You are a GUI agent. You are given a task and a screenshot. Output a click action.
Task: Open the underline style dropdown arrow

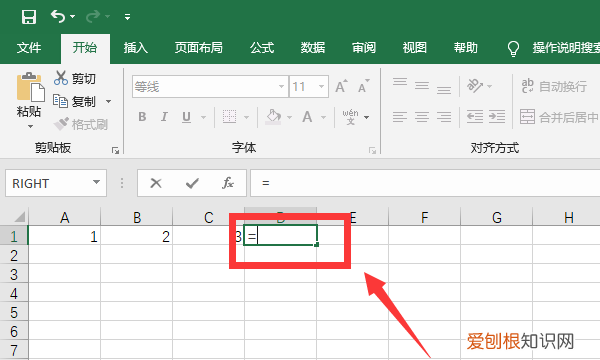tap(203, 117)
